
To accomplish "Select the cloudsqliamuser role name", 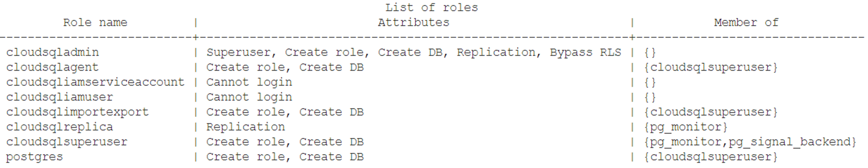I will click(x=59, y=97).
